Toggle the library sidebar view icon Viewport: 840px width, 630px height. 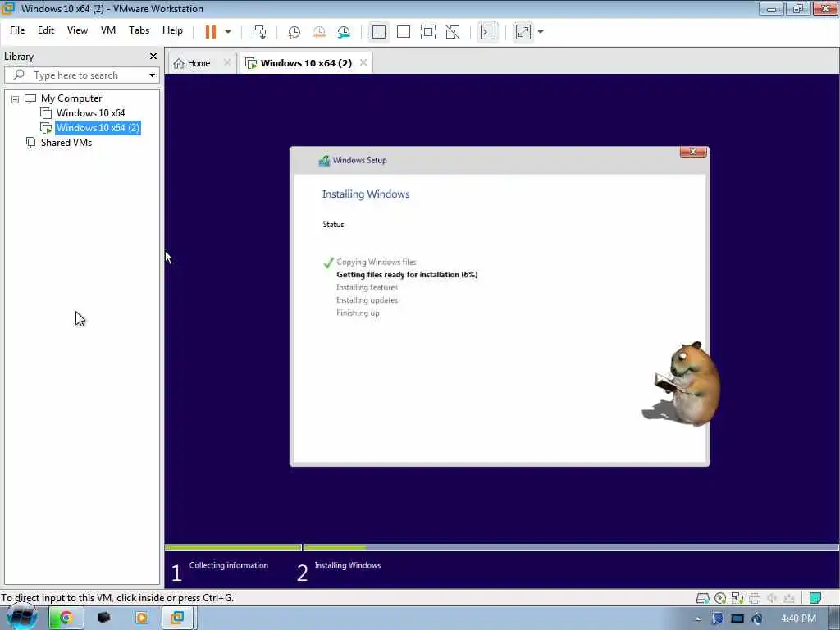379,32
